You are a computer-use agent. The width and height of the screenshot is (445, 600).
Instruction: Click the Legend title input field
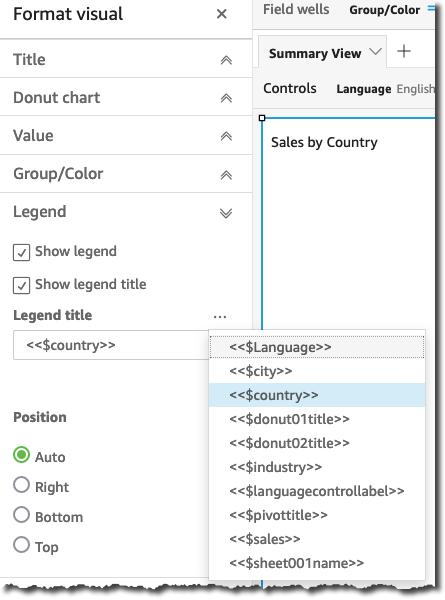pos(111,345)
